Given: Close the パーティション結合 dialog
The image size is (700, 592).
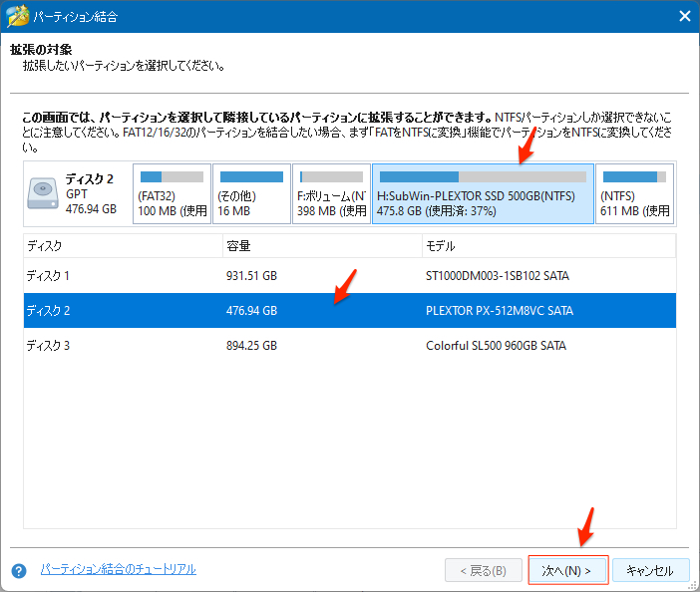Looking at the screenshot, I should coord(684,16).
